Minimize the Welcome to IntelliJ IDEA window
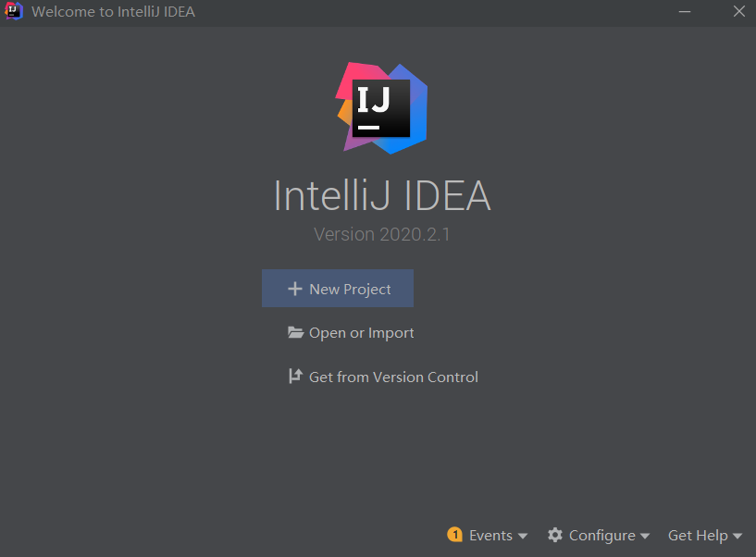Image resolution: width=756 pixels, height=557 pixels. pyautogui.click(x=685, y=12)
